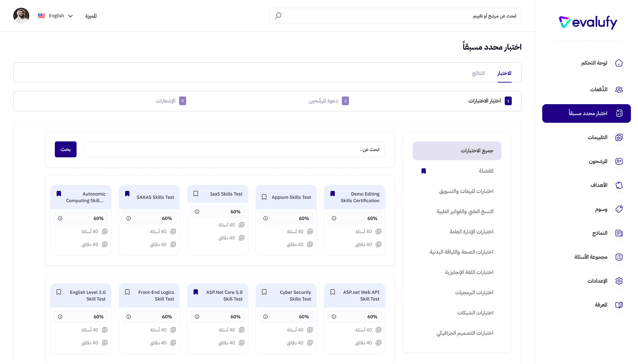Open the المعرفة knowledge base icon
The width and height of the screenshot is (638, 364).
pos(619,305)
